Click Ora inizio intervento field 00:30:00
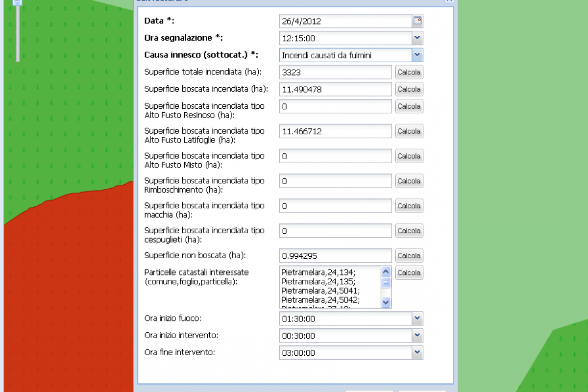 tap(346, 336)
